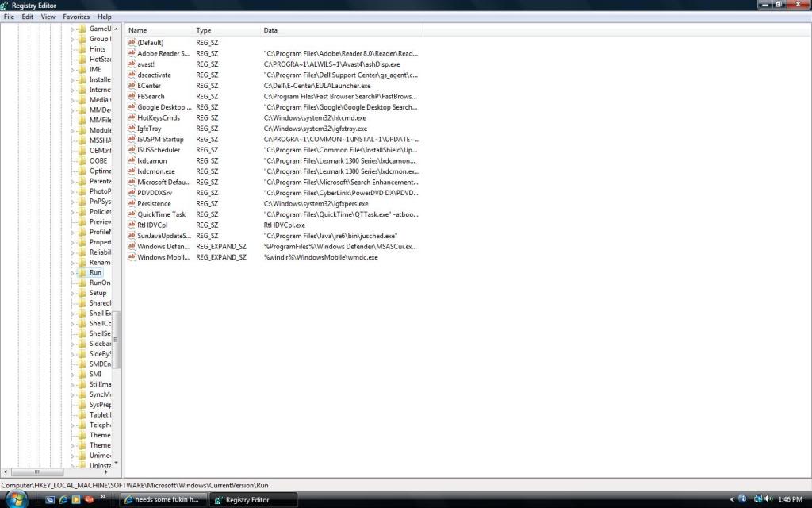
Task: Select the lxdcmon.exe value
Action: click(156, 171)
